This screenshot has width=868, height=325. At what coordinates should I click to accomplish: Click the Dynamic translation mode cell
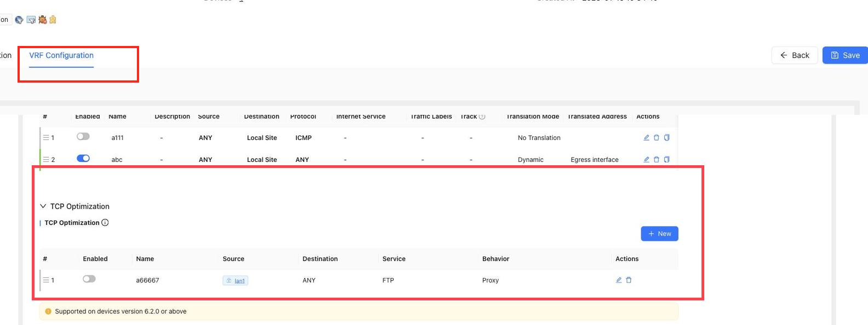[x=531, y=160]
